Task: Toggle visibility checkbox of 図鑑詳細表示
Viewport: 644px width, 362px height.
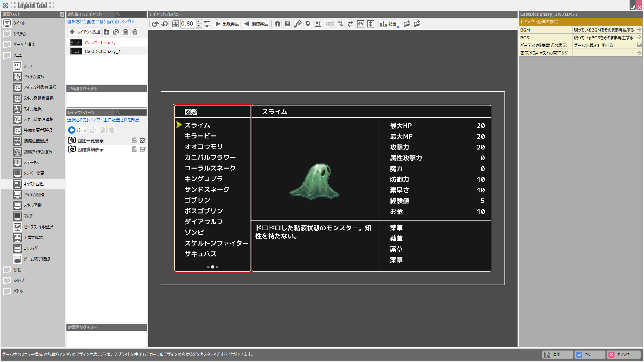Action: coord(143,149)
